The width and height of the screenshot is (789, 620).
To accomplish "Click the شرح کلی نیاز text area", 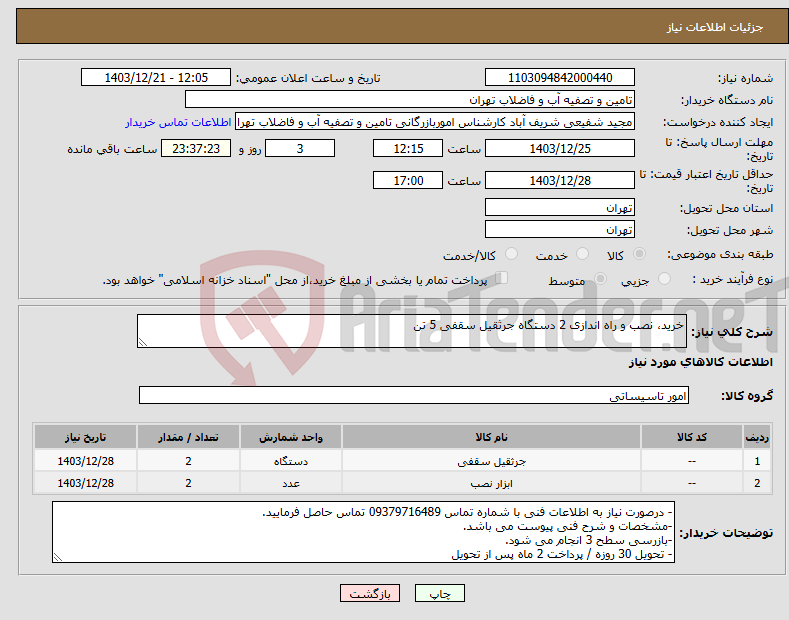I will click(x=412, y=331).
